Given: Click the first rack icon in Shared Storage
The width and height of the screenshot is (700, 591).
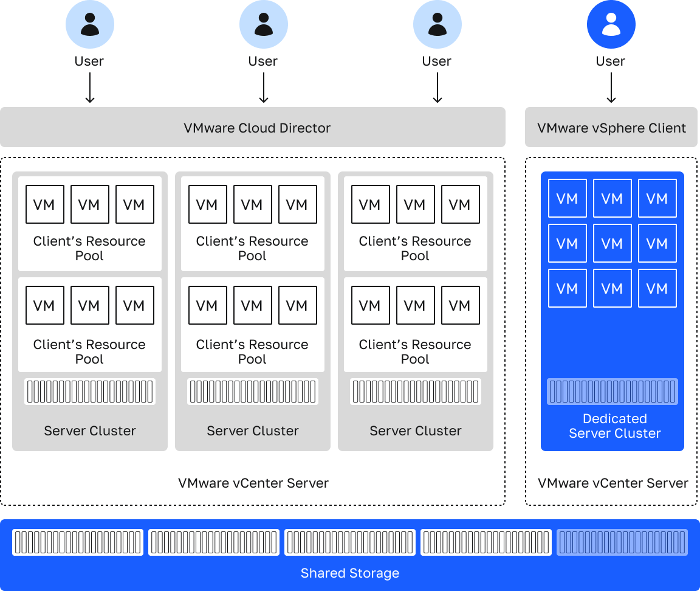Looking at the screenshot, I should pyautogui.click(x=78, y=542).
